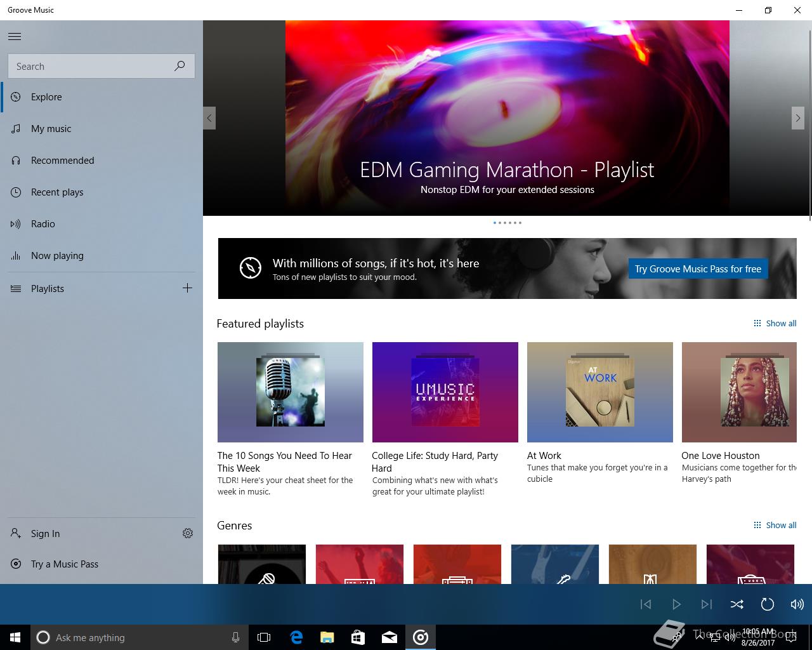This screenshot has height=650, width=812.
Task: Open EDM Gaming Marathon playlist banner
Action: point(507,118)
